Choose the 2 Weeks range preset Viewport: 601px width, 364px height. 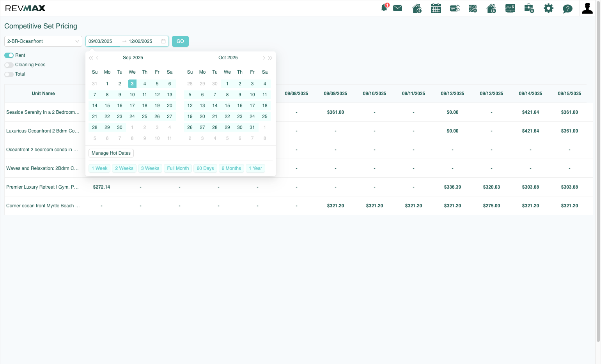124,168
